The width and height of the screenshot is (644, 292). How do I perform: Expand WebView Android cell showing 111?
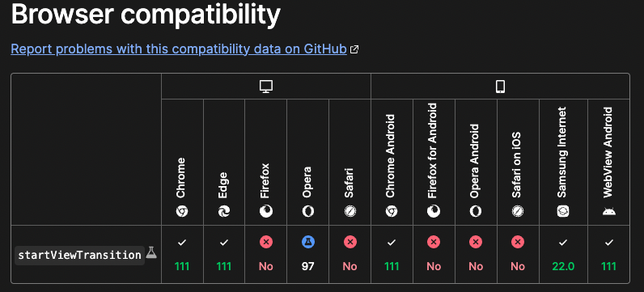click(x=608, y=254)
